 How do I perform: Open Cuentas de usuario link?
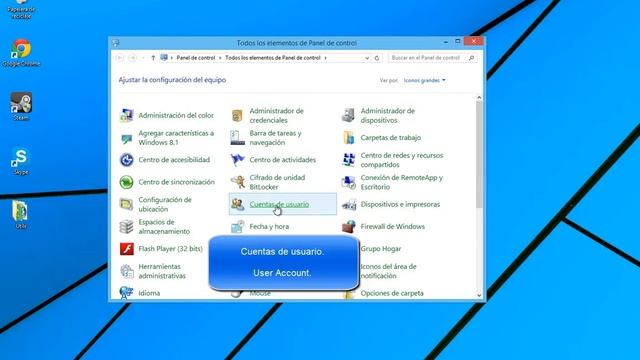pyautogui.click(x=279, y=204)
